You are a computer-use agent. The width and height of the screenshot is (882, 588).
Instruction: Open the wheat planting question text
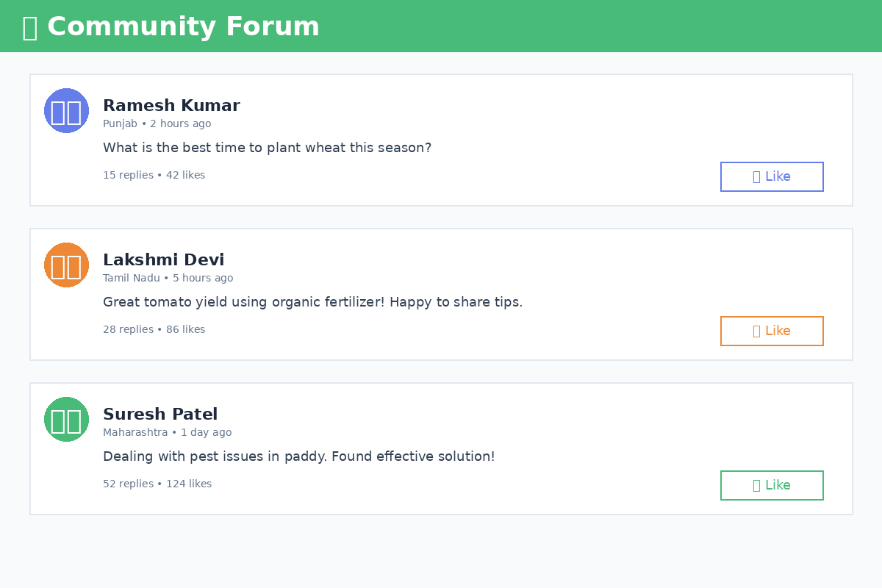pyautogui.click(x=267, y=148)
